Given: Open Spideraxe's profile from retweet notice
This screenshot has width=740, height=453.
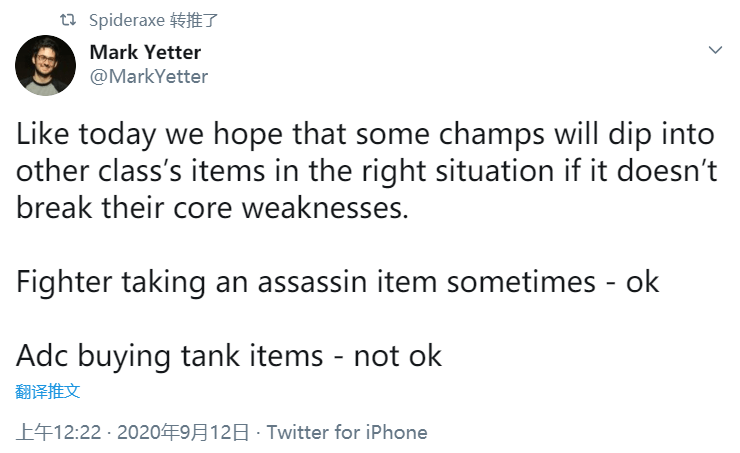Looking at the screenshot, I should pyautogui.click(x=126, y=20).
